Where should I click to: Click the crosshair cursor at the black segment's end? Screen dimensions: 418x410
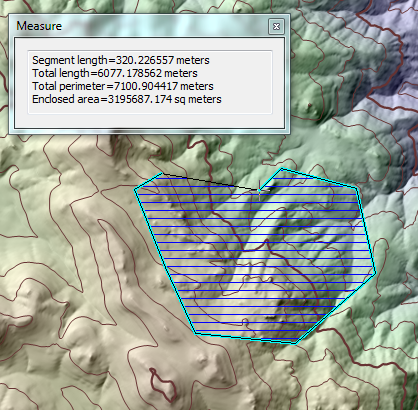pyautogui.click(x=259, y=190)
